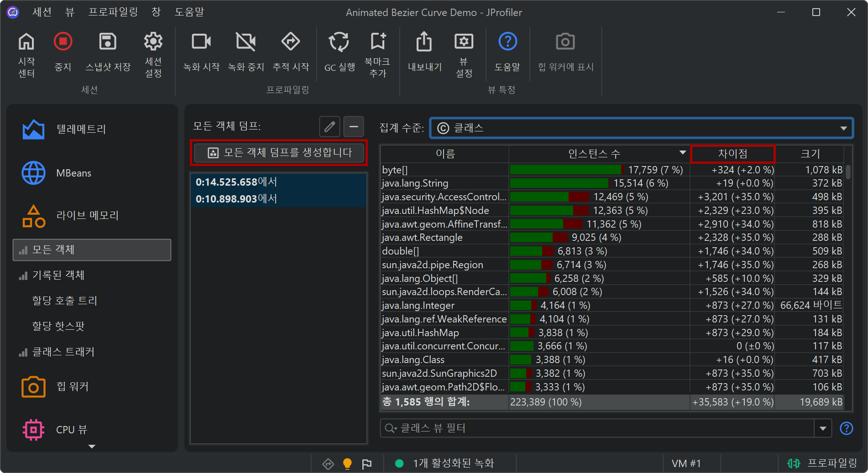This screenshot has height=473, width=868.
Task: Open the 프로파일링 menu
Action: click(x=113, y=12)
